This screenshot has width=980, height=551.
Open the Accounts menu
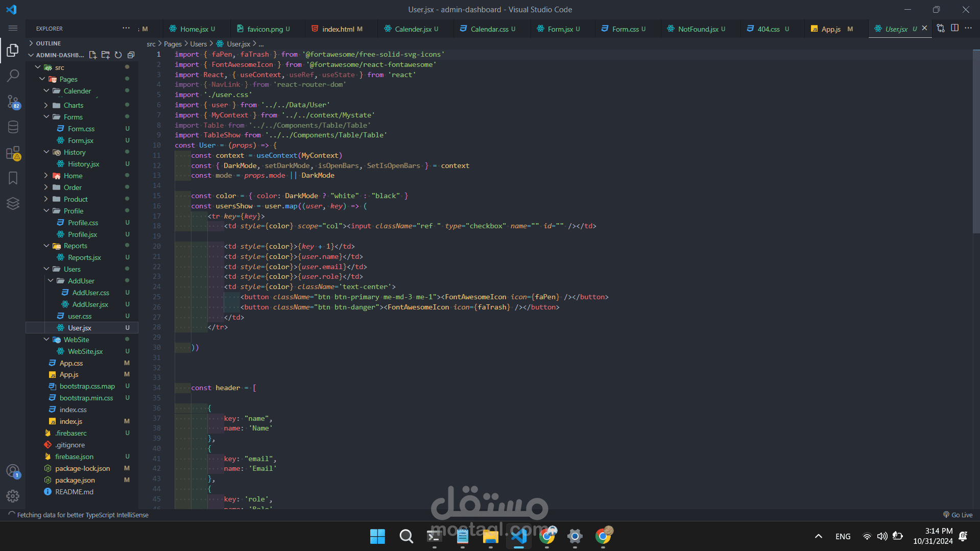[13, 471]
